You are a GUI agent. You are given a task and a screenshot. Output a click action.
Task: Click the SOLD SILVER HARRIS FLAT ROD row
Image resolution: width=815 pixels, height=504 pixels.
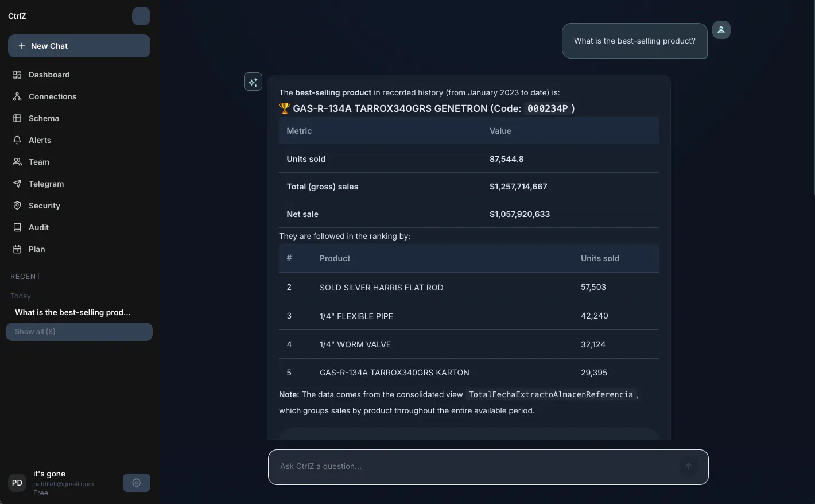click(x=469, y=287)
